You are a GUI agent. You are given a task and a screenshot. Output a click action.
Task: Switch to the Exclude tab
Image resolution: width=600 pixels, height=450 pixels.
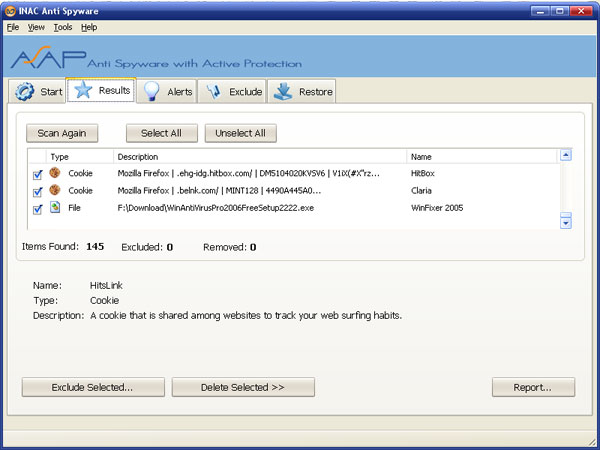(232, 91)
